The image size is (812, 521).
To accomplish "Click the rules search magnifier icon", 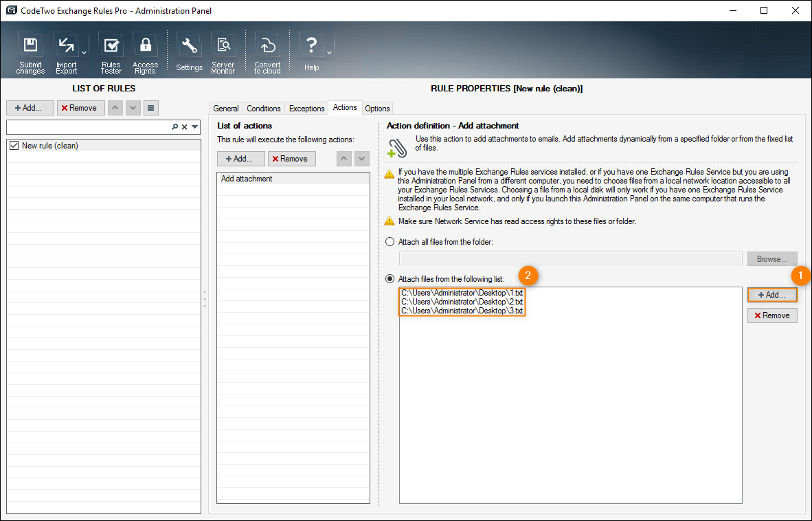I will point(175,127).
